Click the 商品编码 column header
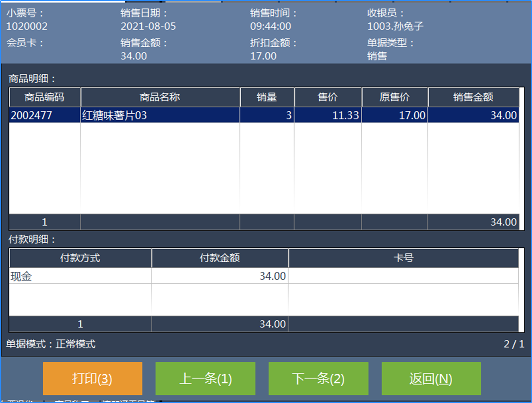Image resolution: width=532 pixels, height=403 pixels. point(45,97)
